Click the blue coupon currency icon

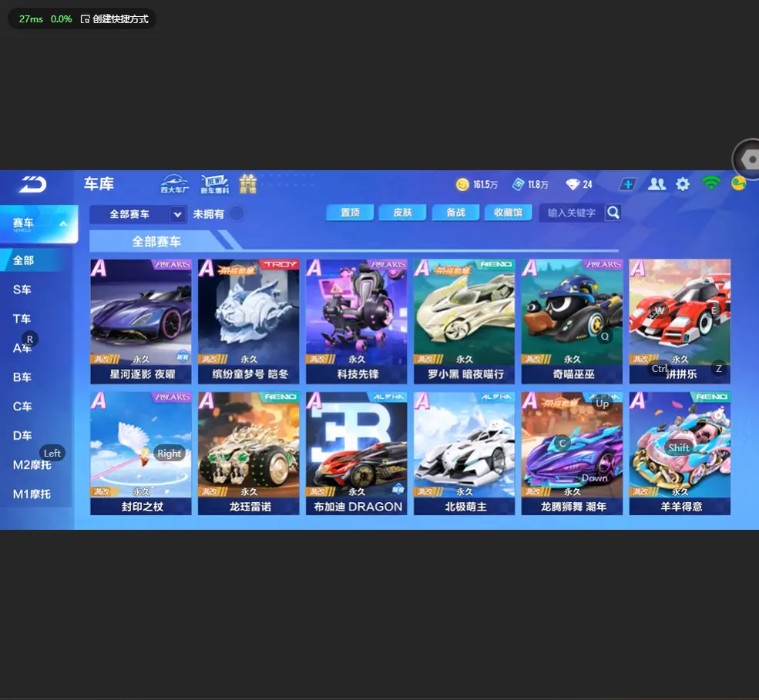click(519, 184)
